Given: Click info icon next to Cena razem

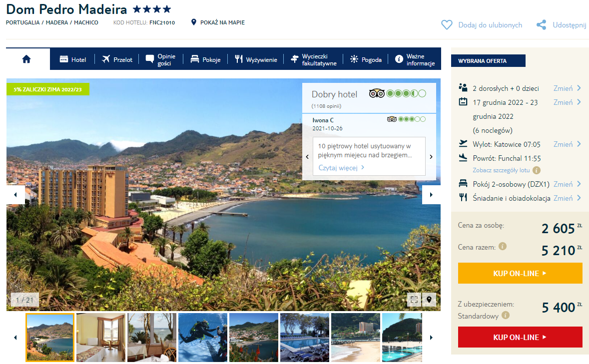Looking at the screenshot, I should pyautogui.click(x=503, y=246).
